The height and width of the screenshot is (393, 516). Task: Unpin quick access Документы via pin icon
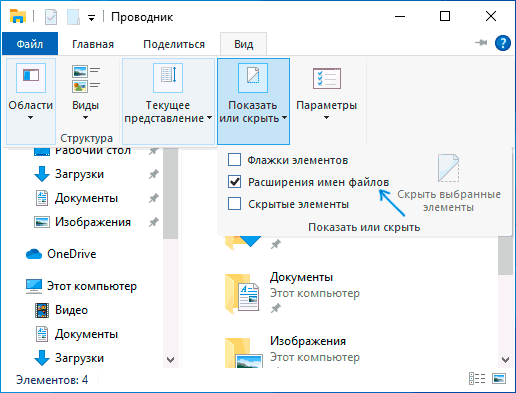(x=153, y=198)
